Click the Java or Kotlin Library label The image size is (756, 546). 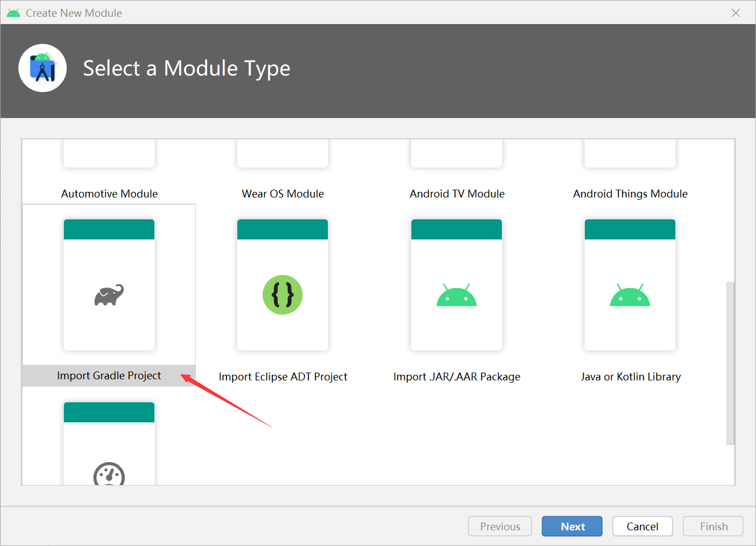tap(631, 376)
